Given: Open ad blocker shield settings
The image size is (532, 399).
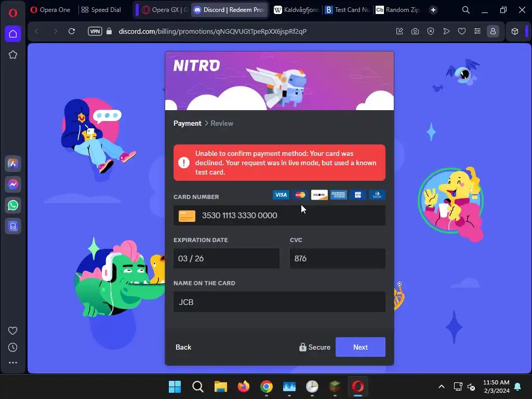Looking at the screenshot, I should (x=431, y=31).
